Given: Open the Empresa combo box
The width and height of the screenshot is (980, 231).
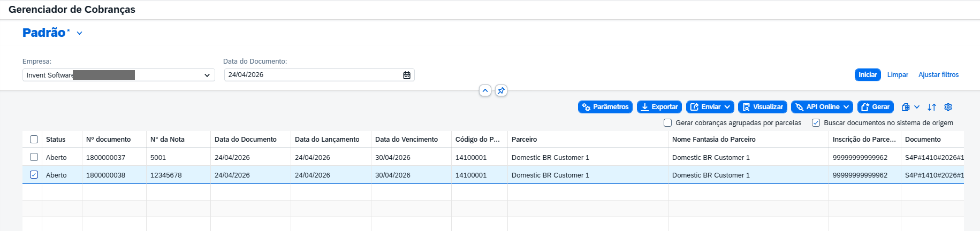Looking at the screenshot, I should point(118,75).
